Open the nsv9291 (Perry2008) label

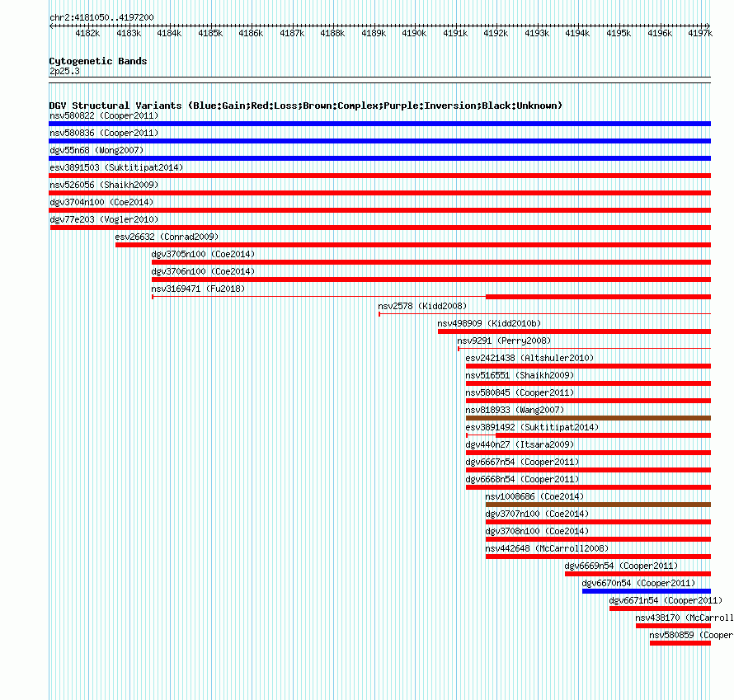(x=504, y=341)
